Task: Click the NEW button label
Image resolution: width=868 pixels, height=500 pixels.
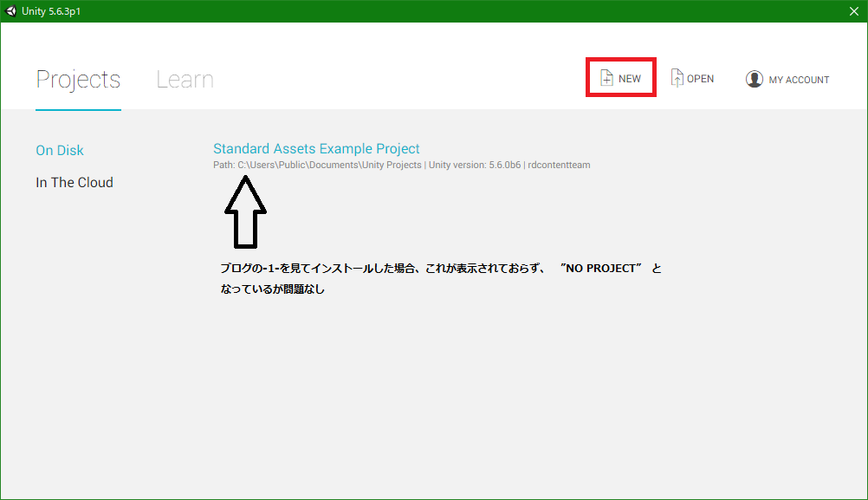Action: pyautogui.click(x=630, y=79)
